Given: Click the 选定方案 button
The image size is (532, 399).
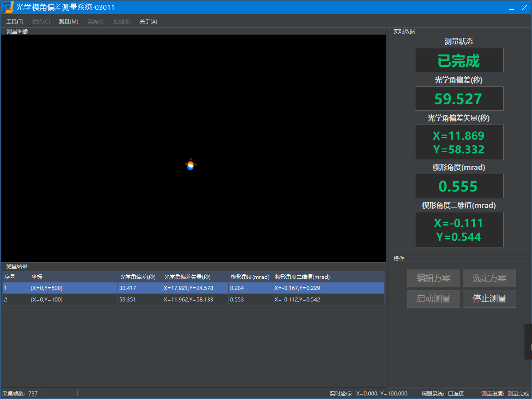Looking at the screenshot, I should 489,278.
